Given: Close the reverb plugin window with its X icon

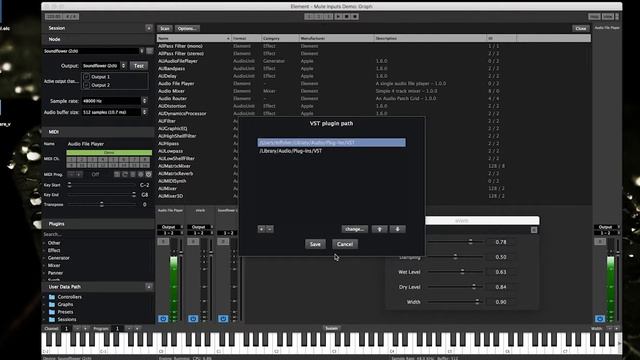Looking at the screenshot, I should pyautogui.click(x=534, y=230).
